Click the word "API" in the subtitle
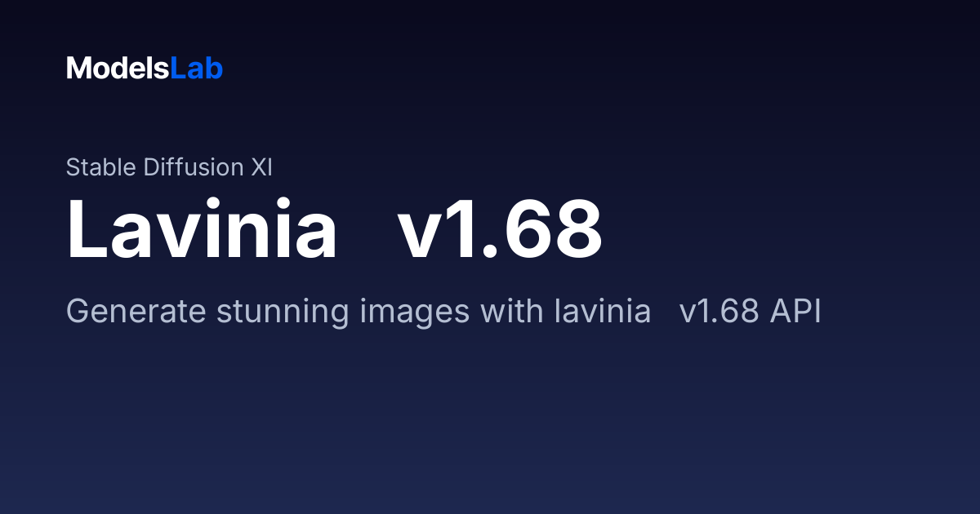The image size is (980, 514). coord(796,312)
